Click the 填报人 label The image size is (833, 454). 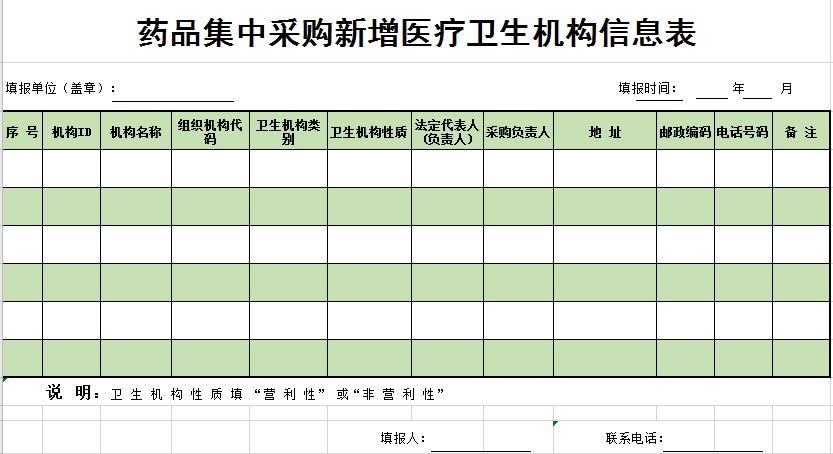point(403,438)
